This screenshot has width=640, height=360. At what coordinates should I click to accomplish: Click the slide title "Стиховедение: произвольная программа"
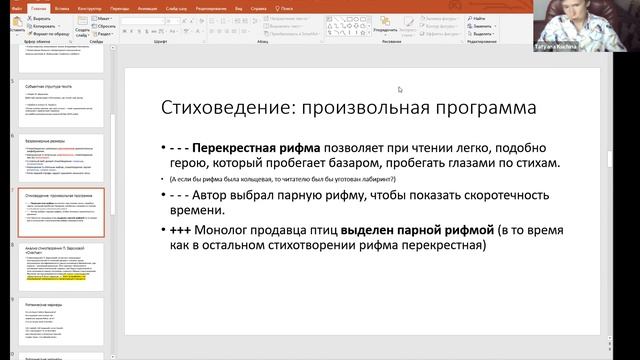[x=349, y=108]
